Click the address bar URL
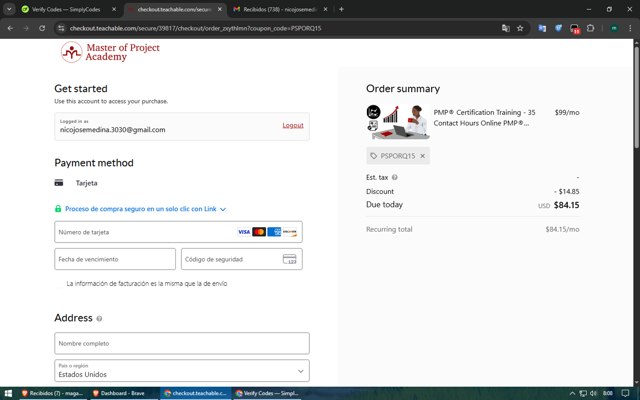Viewport: 640px width, 400px height. pyautogui.click(x=196, y=28)
